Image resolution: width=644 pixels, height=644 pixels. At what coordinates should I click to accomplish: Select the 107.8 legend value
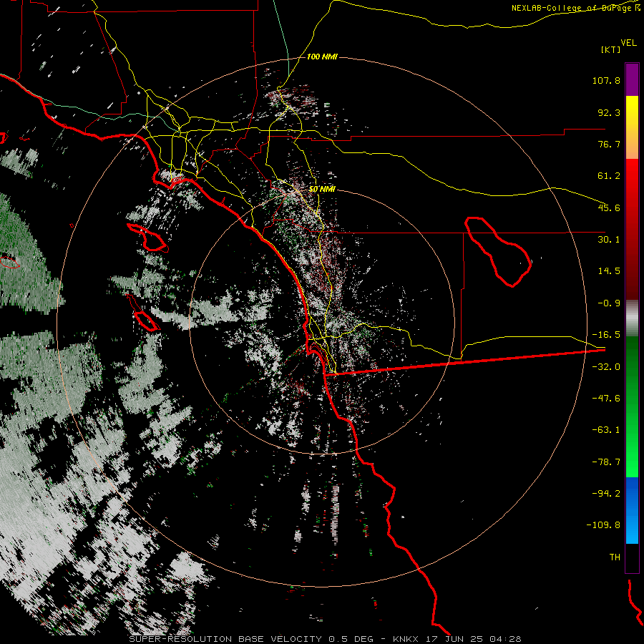tap(606, 80)
